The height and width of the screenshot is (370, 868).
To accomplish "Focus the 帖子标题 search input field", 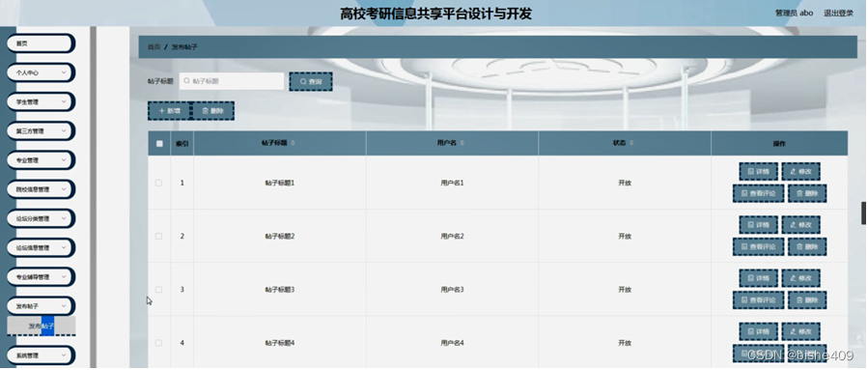I will click(x=232, y=81).
